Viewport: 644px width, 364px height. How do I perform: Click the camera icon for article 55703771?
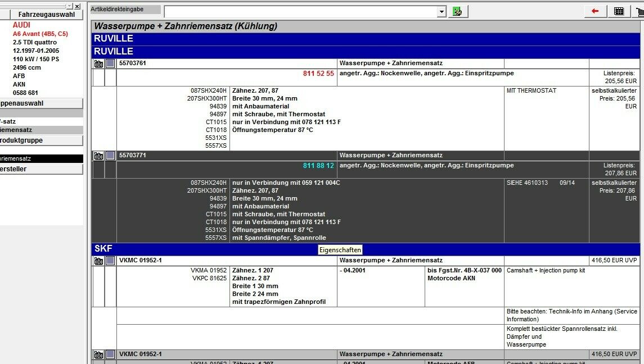coord(98,156)
